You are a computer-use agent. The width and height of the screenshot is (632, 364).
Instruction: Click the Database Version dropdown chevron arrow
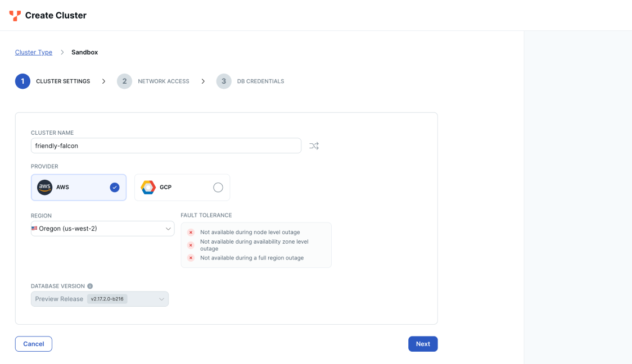click(161, 299)
